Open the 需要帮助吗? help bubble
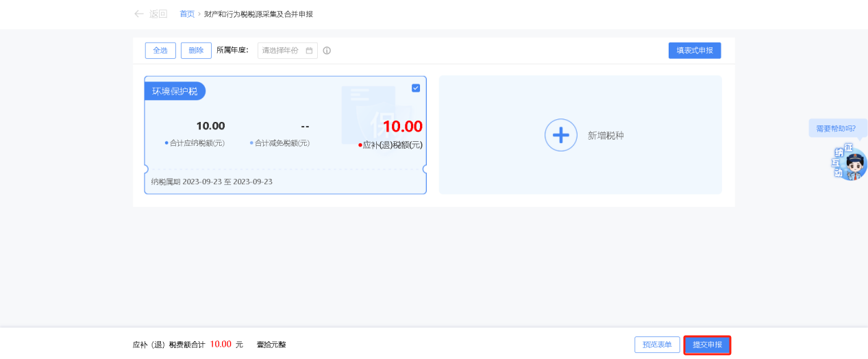This screenshot has width=868, height=359. [836, 128]
